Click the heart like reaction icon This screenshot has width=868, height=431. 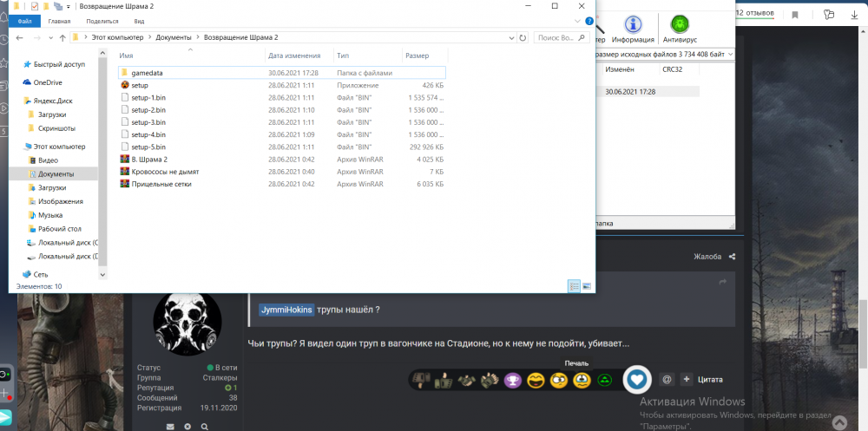[638, 379]
